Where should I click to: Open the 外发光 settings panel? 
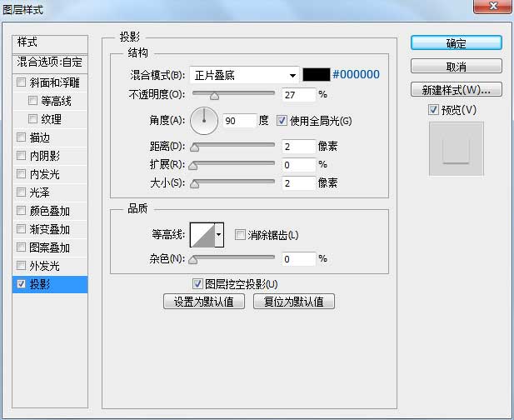45,266
